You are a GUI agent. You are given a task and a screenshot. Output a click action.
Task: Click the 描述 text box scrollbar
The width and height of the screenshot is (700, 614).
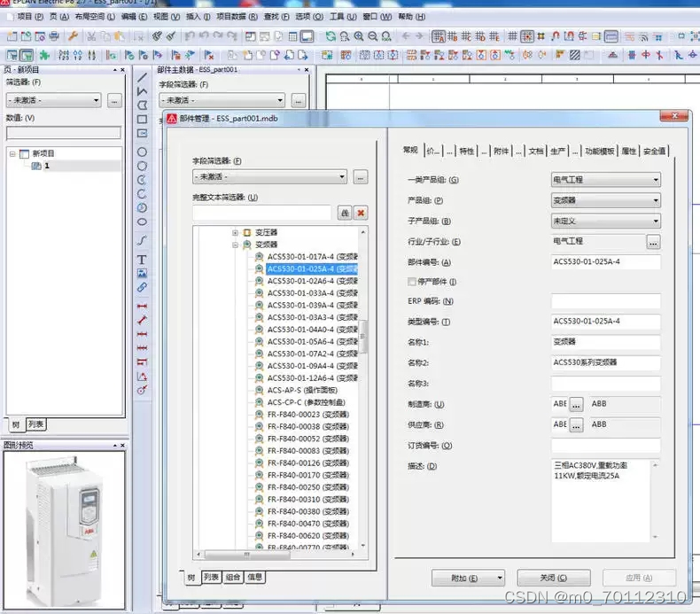click(x=655, y=501)
